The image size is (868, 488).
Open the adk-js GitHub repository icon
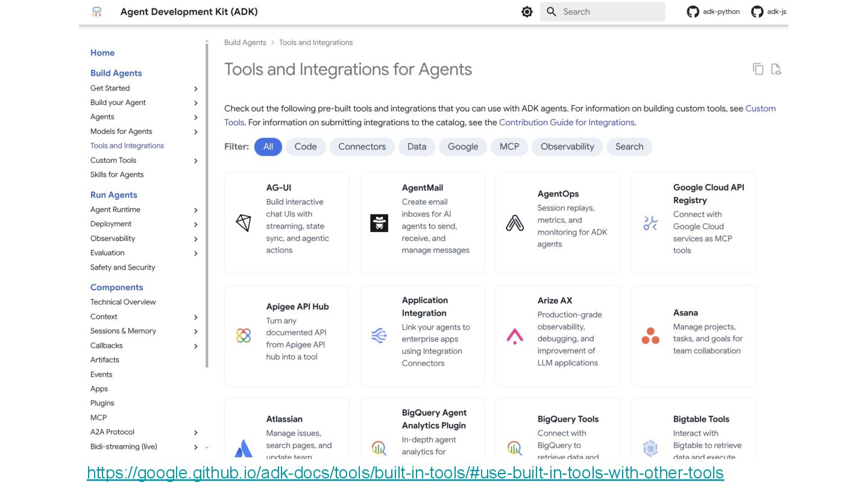(x=757, y=12)
